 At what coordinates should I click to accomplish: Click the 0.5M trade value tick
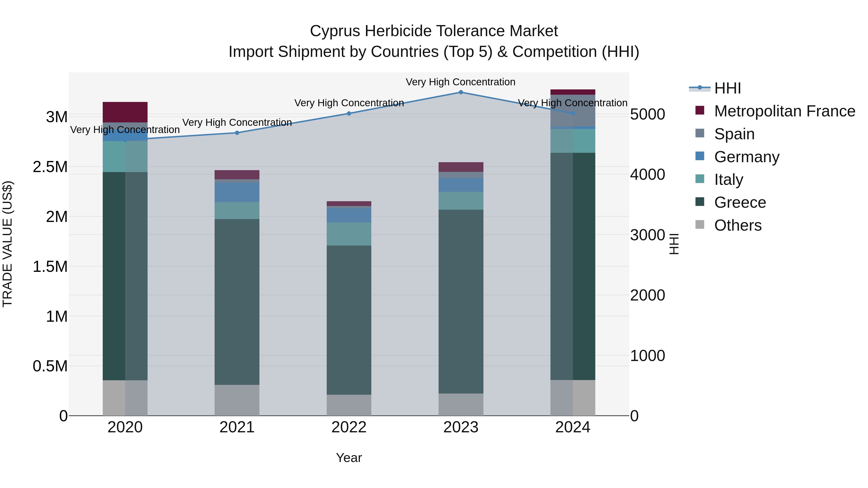pyautogui.click(x=50, y=366)
